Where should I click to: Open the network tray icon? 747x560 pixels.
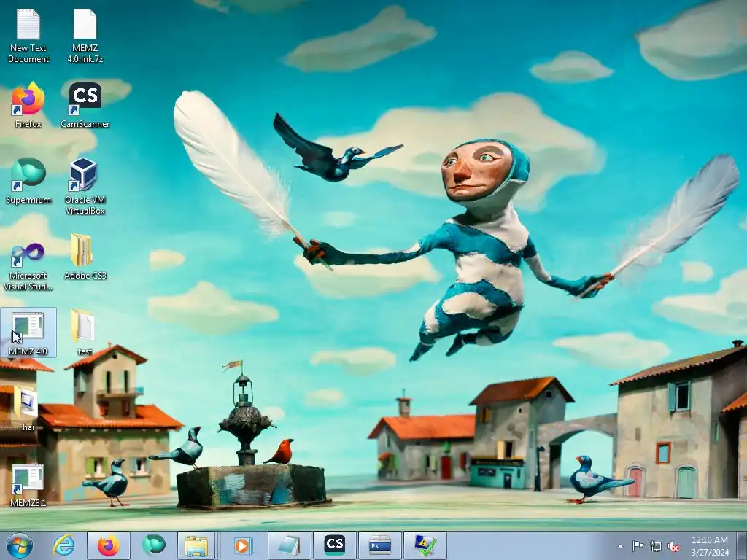pyautogui.click(x=656, y=546)
